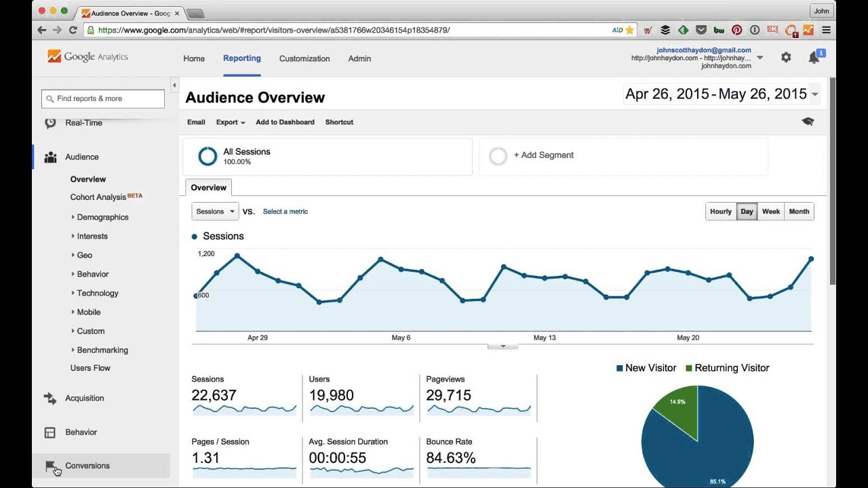Open the notifications bell icon

coord(814,58)
